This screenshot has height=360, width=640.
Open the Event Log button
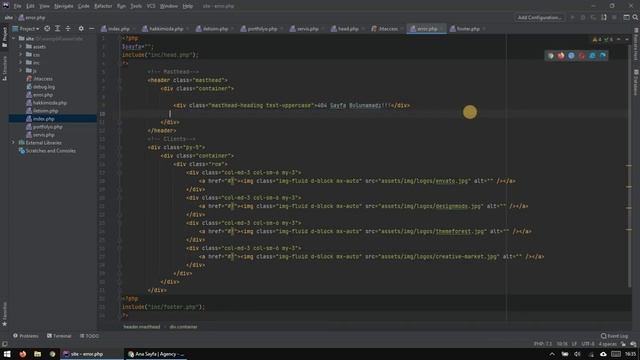pyautogui.click(x=614, y=336)
